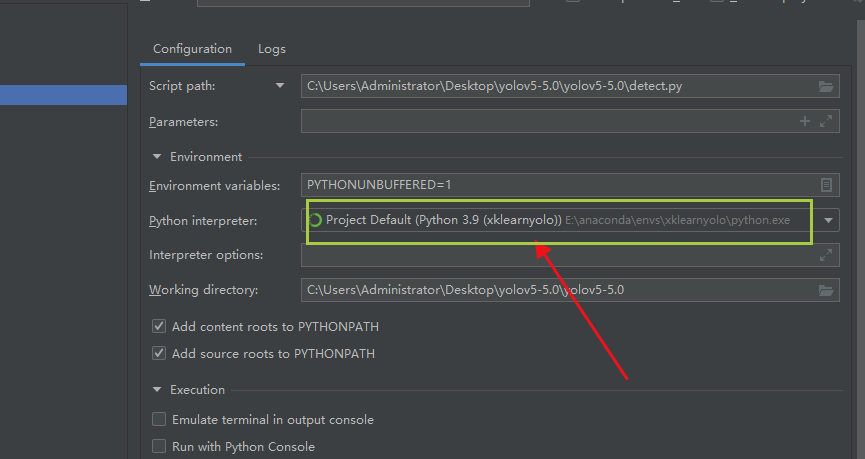This screenshot has width=865, height=459.
Task: Select the highlighted configuration in left list
Action: coord(63,96)
